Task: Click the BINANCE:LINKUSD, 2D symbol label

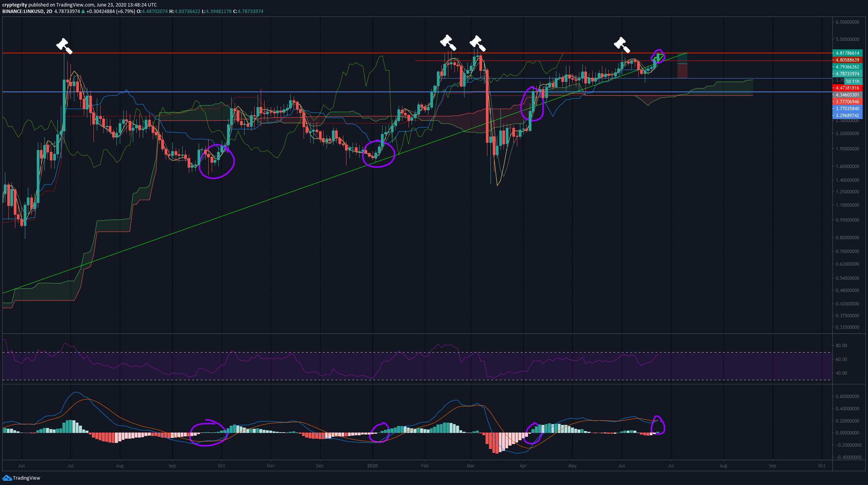Action: [27, 11]
